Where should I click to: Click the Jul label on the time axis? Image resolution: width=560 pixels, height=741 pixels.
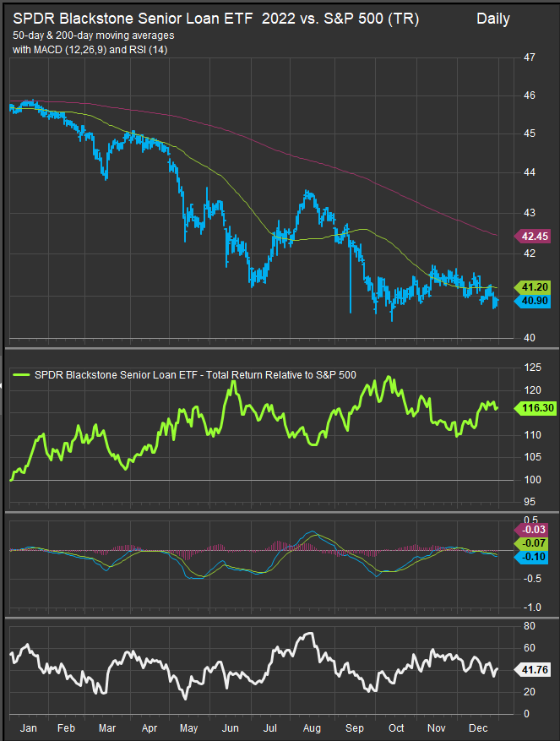(x=269, y=728)
